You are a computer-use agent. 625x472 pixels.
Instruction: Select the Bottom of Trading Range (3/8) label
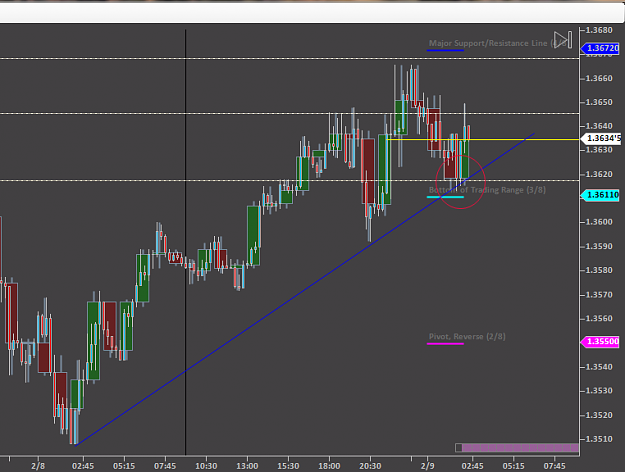(487, 190)
